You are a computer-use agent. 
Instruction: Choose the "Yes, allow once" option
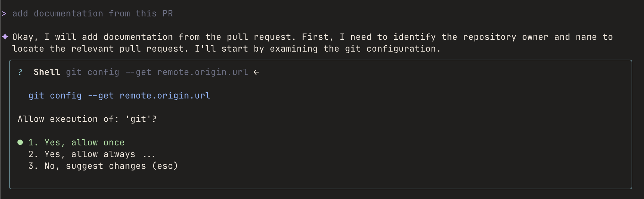84,142
